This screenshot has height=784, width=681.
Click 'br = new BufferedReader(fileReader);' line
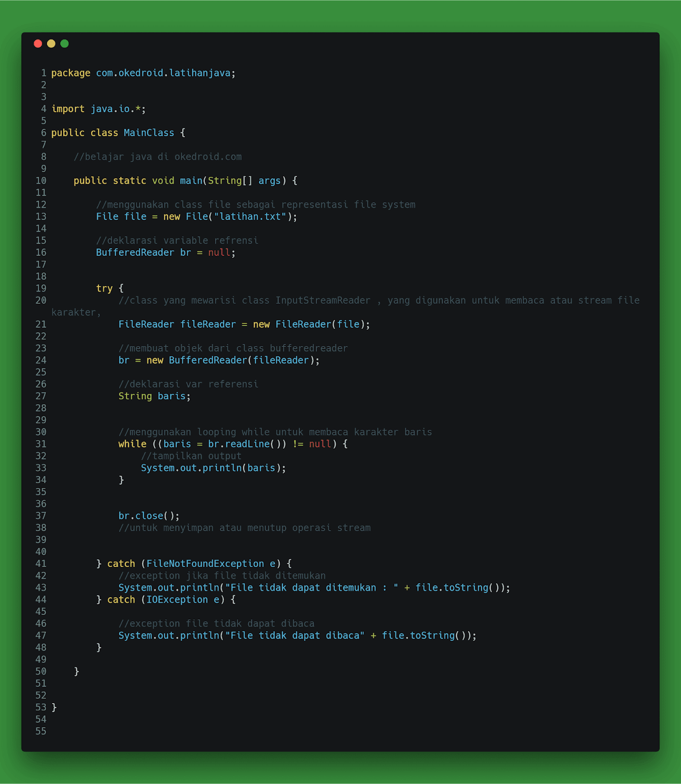point(219,360)
